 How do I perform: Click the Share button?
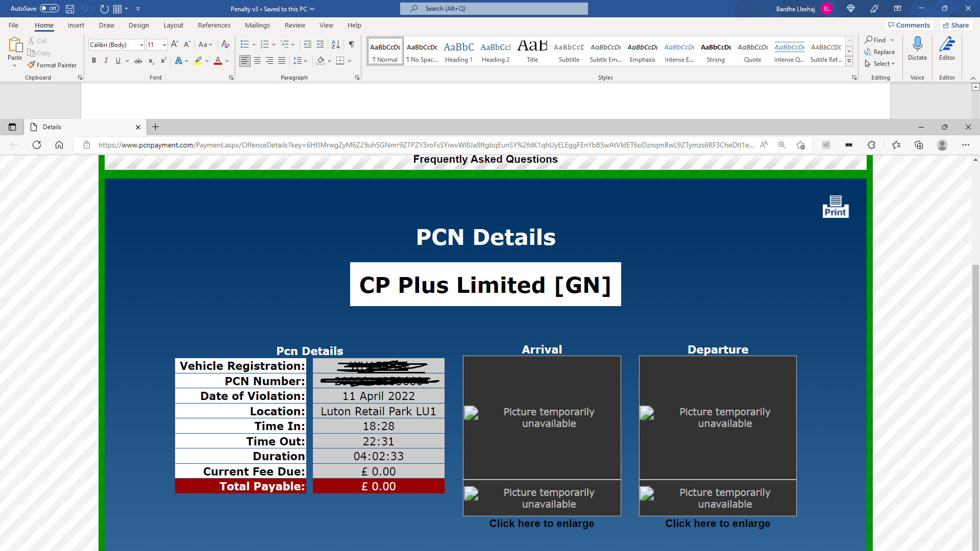956,25
